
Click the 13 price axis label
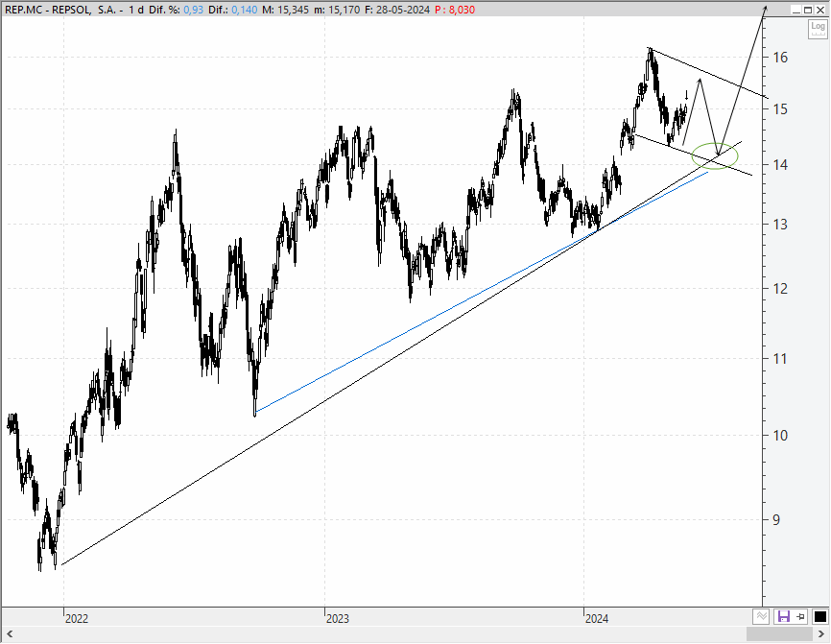tap(780, 225)
